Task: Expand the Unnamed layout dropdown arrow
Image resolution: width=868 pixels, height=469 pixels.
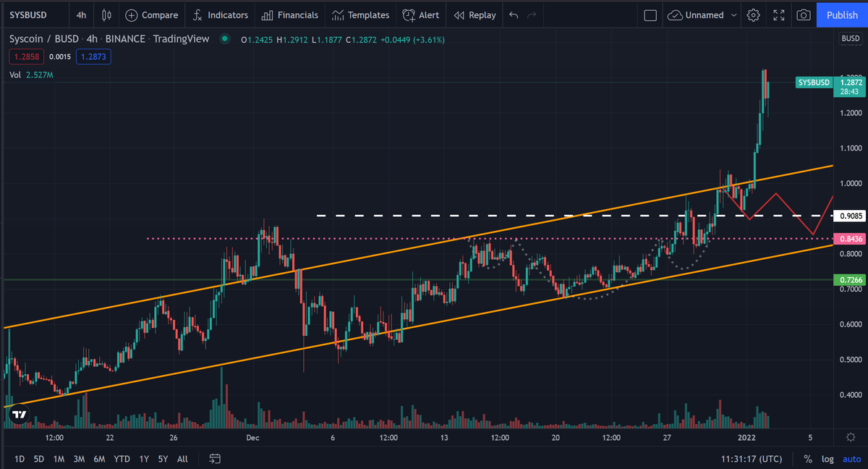Action: (x=734, y=14)
